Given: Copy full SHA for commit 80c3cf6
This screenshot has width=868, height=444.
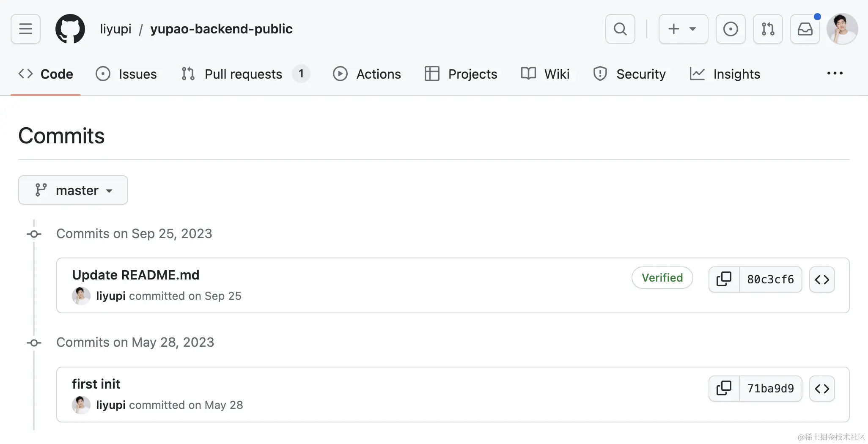Looking at the screenshot, I should pyautogui.click(x=724, y=280).
